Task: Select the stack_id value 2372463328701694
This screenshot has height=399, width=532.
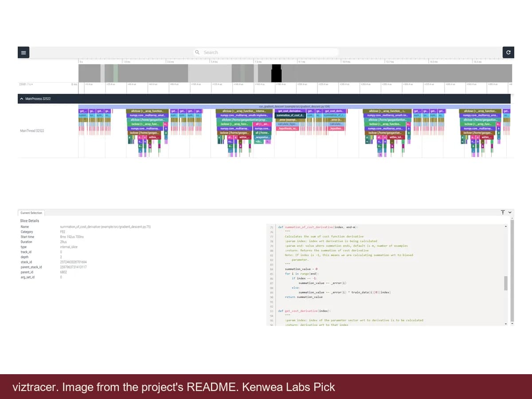Action: [74, 262]
